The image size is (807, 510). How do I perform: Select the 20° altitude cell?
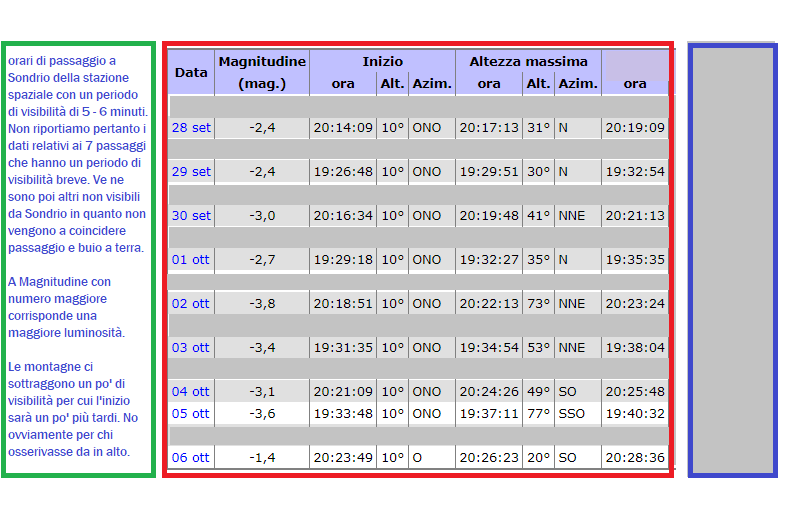(x=538, y=458)
